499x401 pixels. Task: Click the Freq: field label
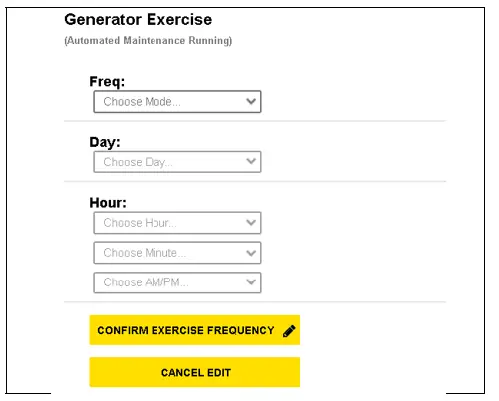point(107,81)
